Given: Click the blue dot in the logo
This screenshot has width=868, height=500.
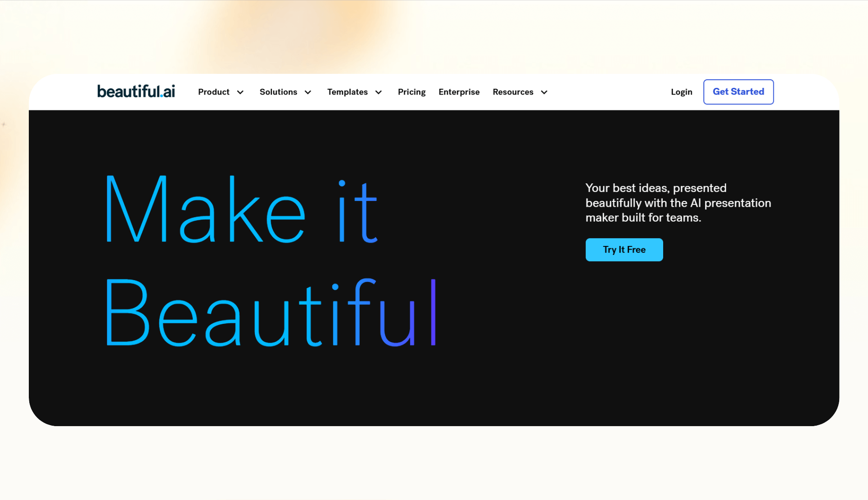Looking at the screenshot, I should (162, 96).
